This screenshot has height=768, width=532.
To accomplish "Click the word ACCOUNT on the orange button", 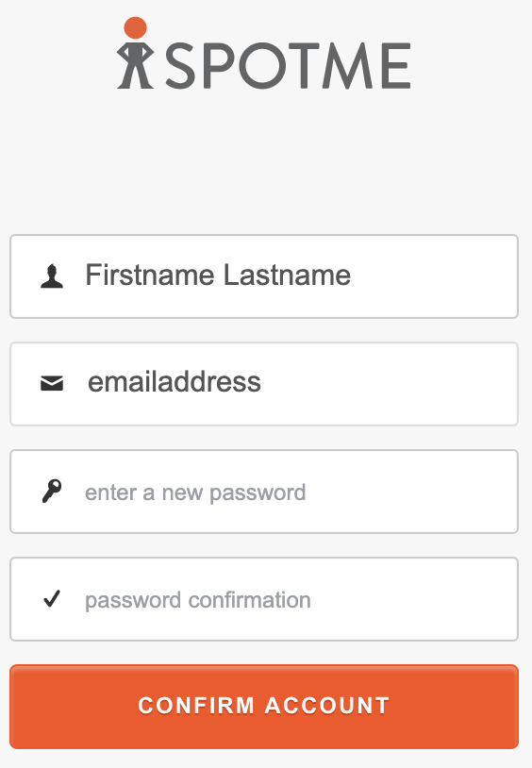I will 327,706.
